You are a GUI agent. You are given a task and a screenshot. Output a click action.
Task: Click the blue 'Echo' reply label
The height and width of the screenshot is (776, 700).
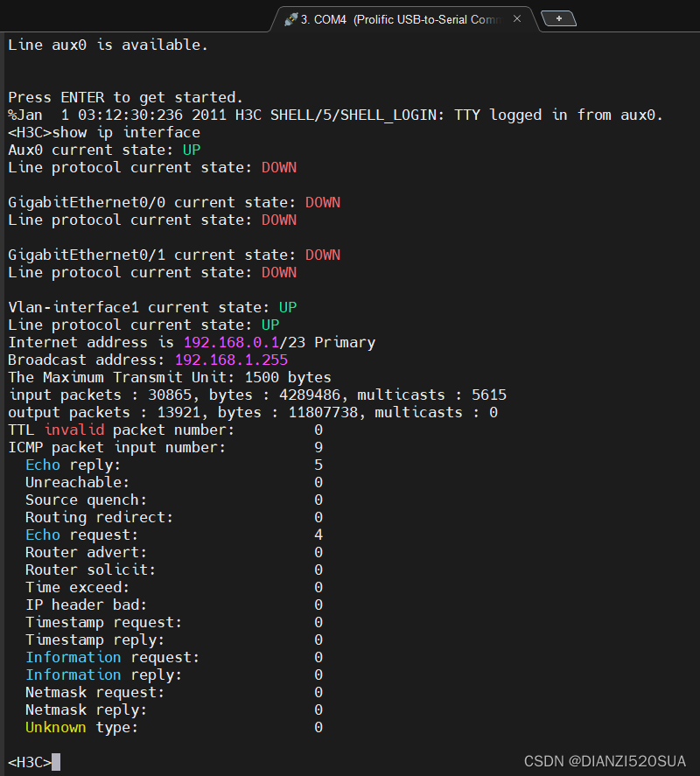[43, 465]
